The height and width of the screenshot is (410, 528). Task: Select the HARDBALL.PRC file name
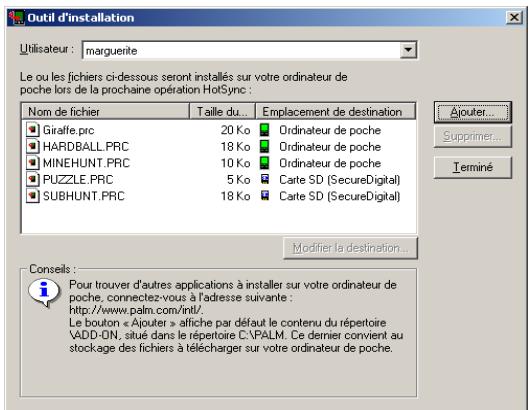point(86,147)
